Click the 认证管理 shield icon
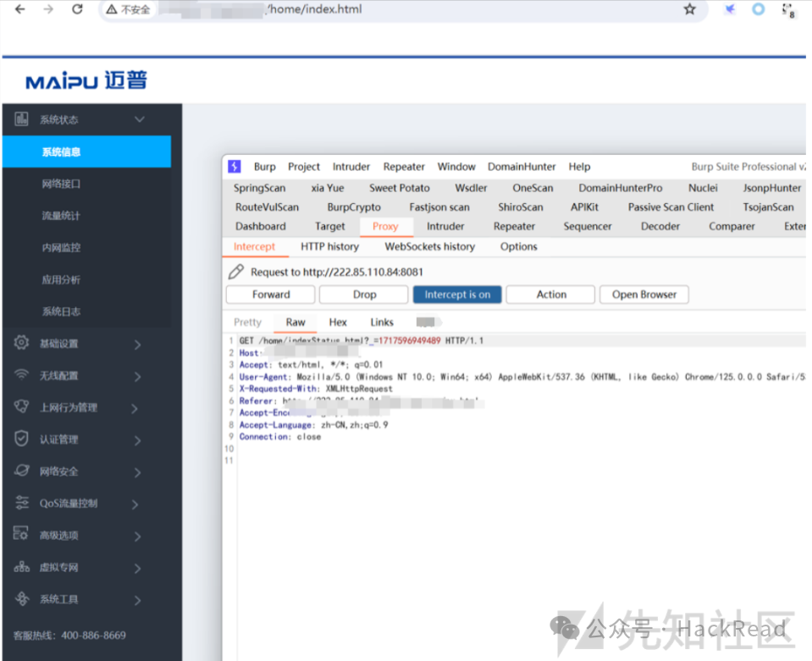Viewport: 812px width, 661px height. 21,439
